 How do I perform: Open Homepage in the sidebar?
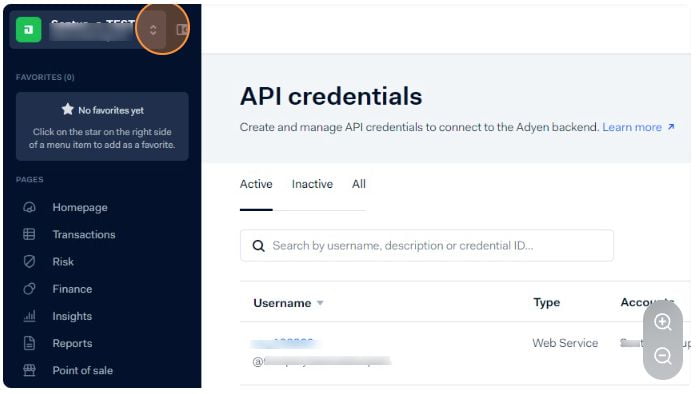coord(80,207)
